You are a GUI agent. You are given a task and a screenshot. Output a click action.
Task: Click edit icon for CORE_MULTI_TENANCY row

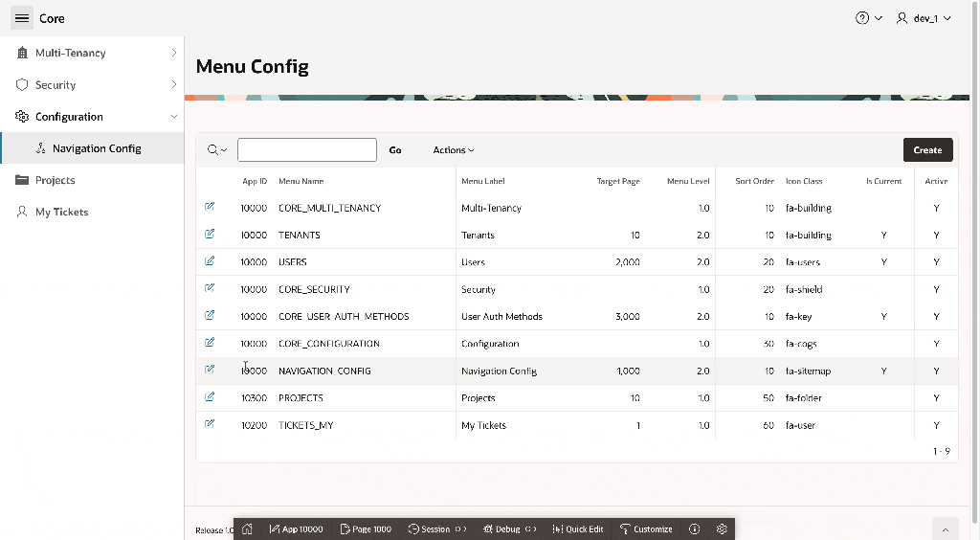[x=210, y=207]
